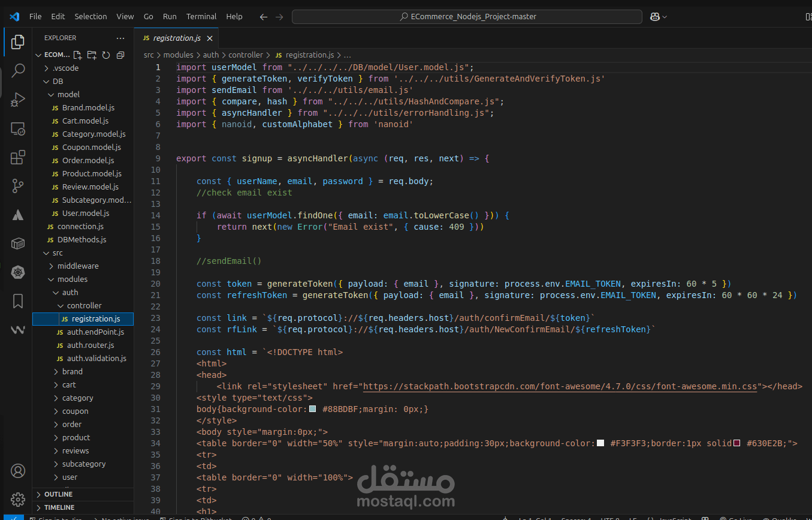Open the File menu
This screenshot has height=520, width=812.
(35, 17)
